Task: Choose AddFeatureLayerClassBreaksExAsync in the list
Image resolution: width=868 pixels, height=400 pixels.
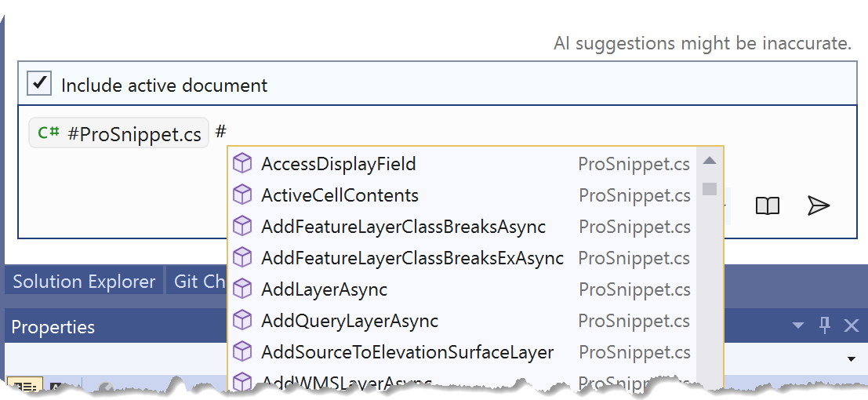Action: [x=412, y=258]
